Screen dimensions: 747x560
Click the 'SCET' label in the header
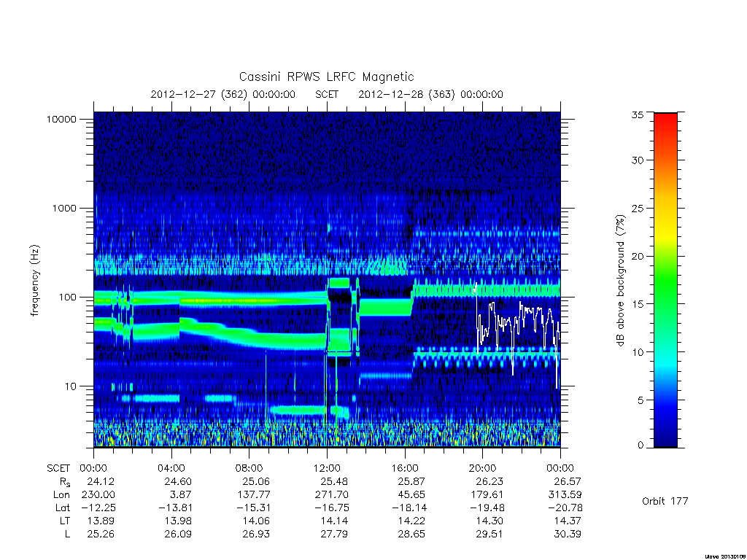[x=327, y=94]
